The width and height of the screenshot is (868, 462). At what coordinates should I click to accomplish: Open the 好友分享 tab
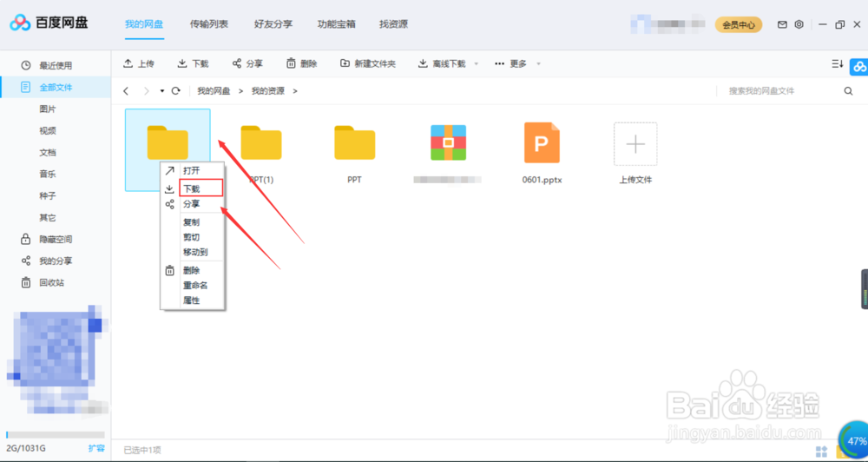point(273,24)
